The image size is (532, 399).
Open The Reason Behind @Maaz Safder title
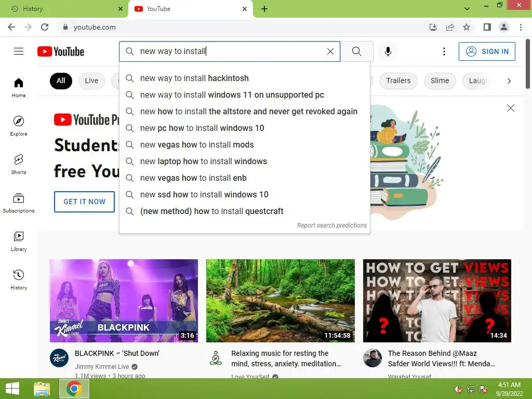click(x=442, y=358)
